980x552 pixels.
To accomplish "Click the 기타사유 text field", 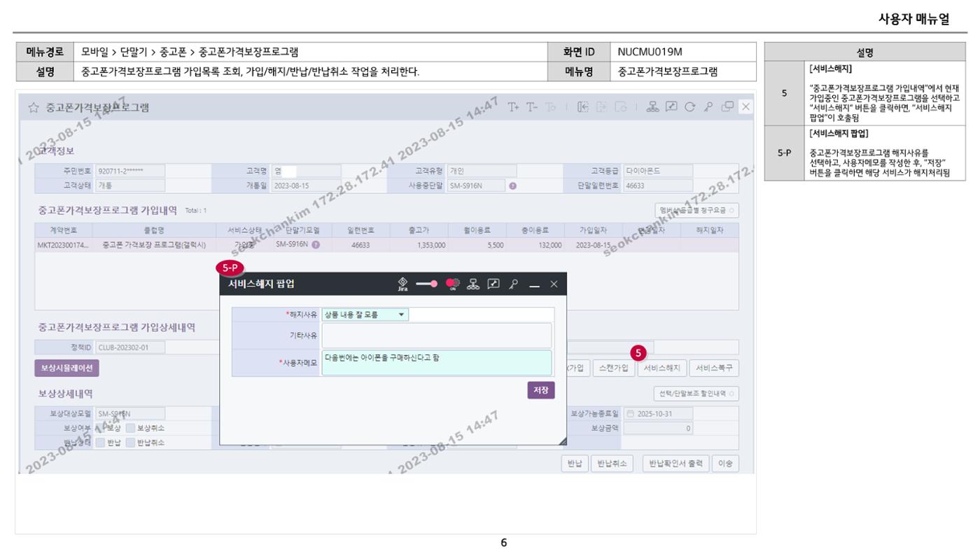I will [437, 336].
